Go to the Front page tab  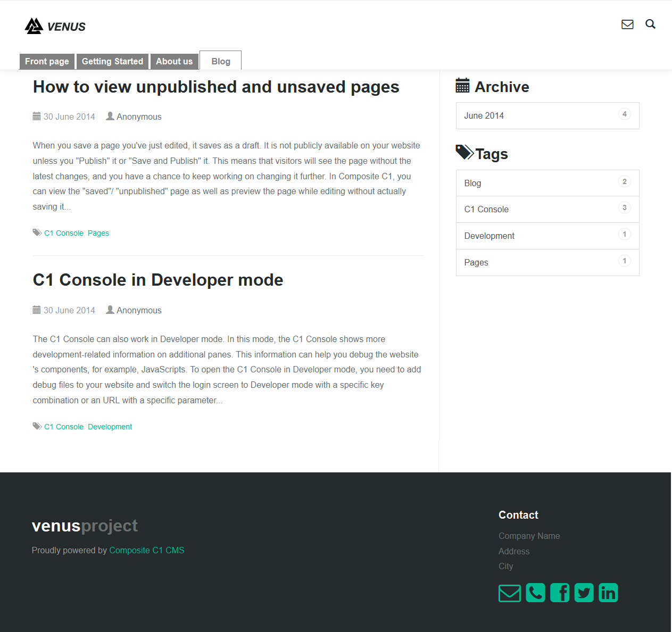pyautogui.click(x=47, y=62)
